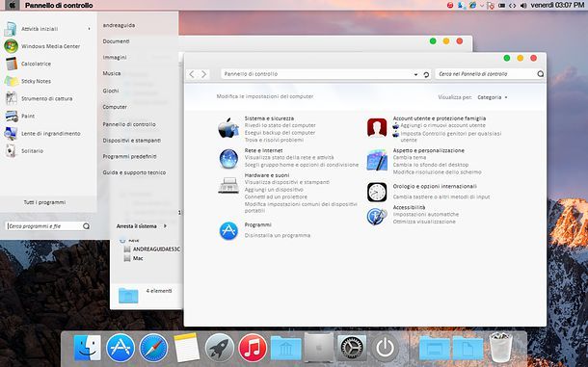This screenshot has height=367, width=588.
Task: Launch Safari compass icon in dock
Action: [x=153, y=348]
